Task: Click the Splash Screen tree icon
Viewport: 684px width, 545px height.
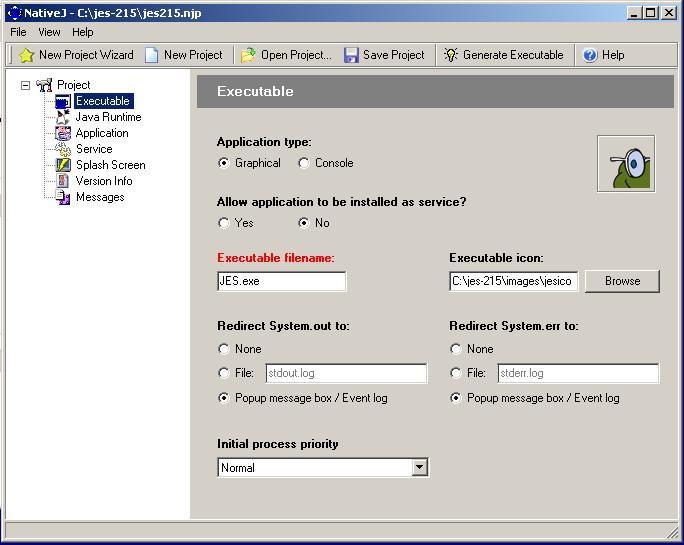Action: pos(63,165)
